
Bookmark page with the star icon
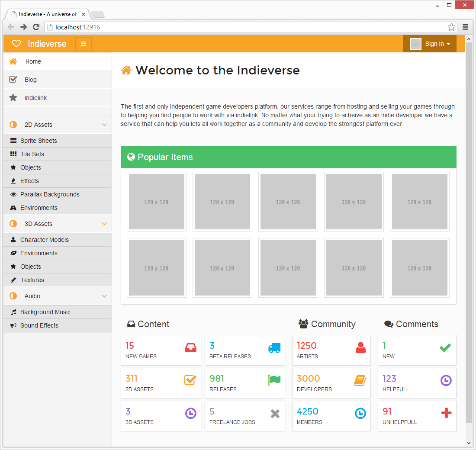click(451, 27)
